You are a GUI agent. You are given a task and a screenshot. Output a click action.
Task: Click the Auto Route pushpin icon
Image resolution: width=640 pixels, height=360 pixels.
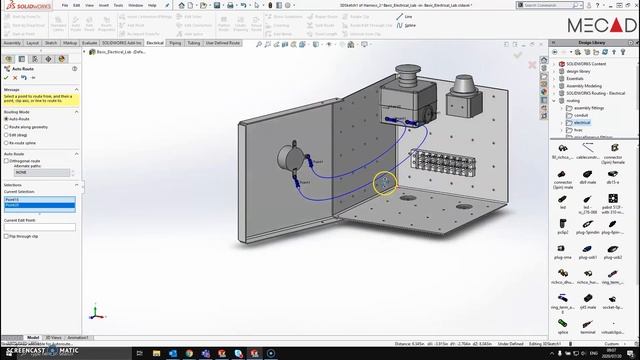[33, 78]
